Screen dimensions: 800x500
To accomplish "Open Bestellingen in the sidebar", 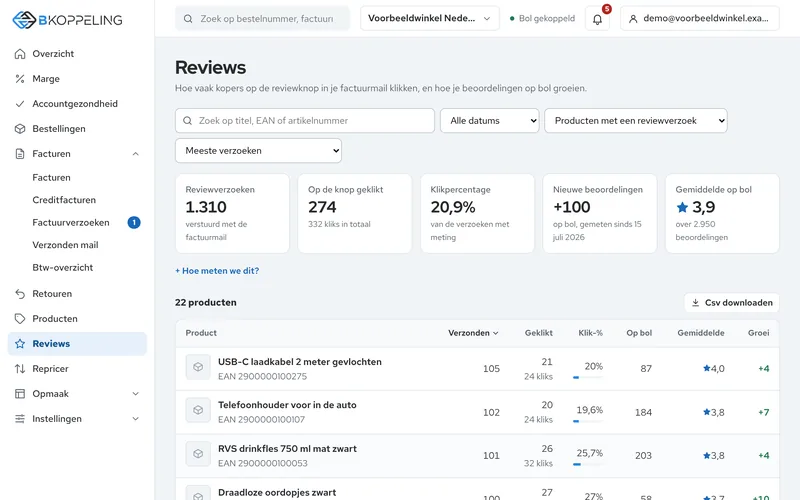I will coord(77,129).
